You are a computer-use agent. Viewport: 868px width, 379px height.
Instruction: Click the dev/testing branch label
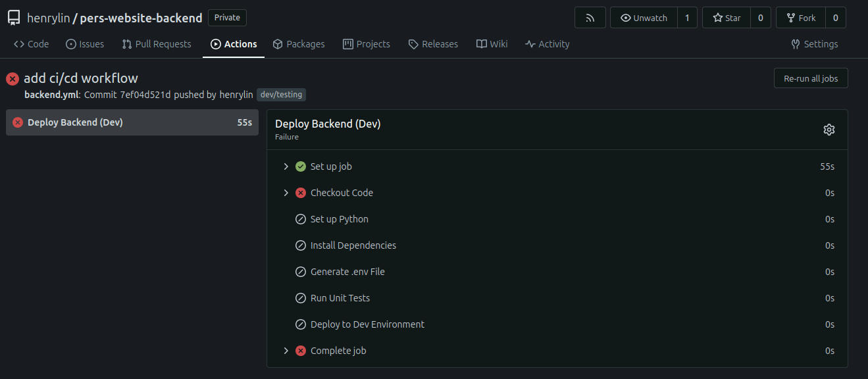[281, 95]
